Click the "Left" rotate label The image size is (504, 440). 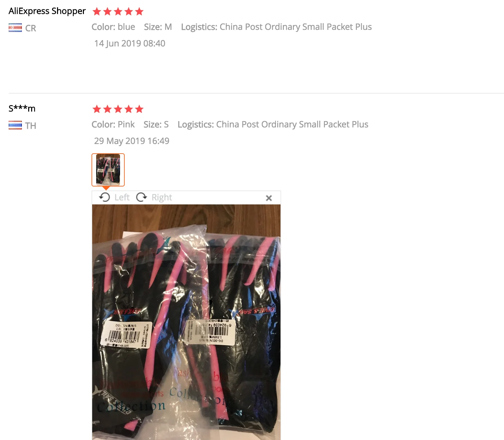click(122, 197)
